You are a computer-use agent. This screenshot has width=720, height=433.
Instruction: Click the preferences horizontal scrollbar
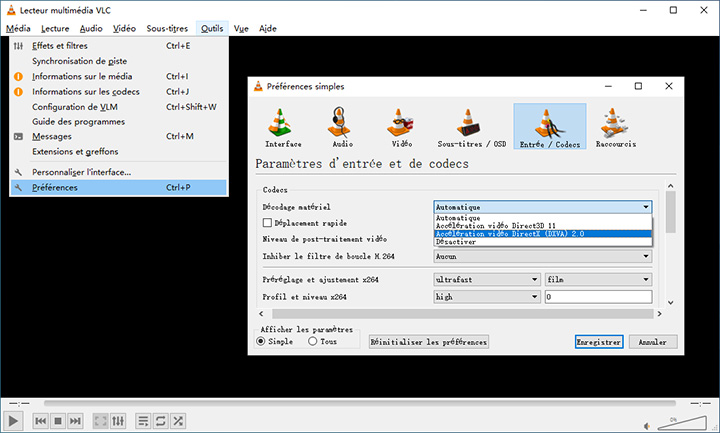pos(462,314)
